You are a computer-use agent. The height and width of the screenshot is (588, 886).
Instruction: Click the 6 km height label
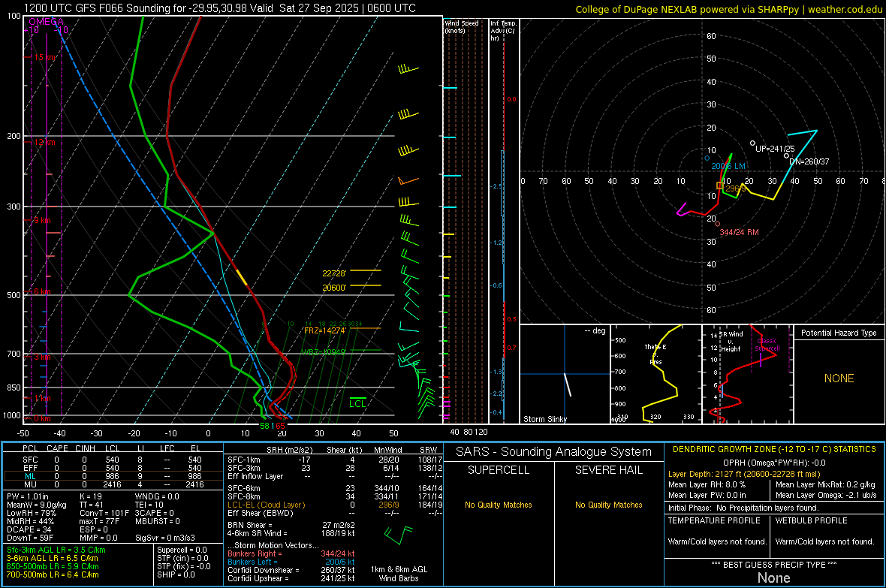pyautogui.click(x=42, y=291)
